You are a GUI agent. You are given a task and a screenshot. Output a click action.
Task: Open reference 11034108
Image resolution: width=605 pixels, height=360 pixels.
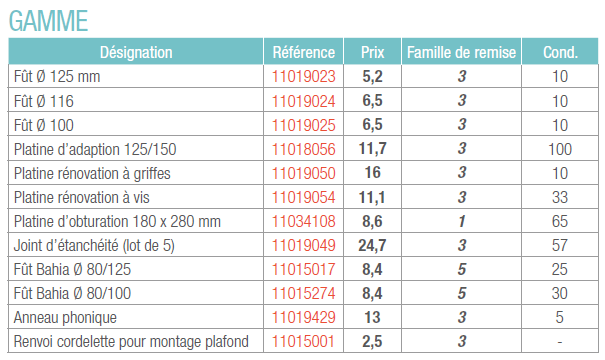pos(304,221)
